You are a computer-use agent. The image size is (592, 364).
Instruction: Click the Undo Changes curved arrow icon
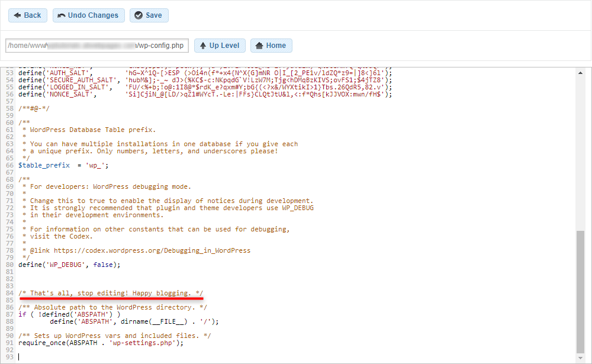62,15
